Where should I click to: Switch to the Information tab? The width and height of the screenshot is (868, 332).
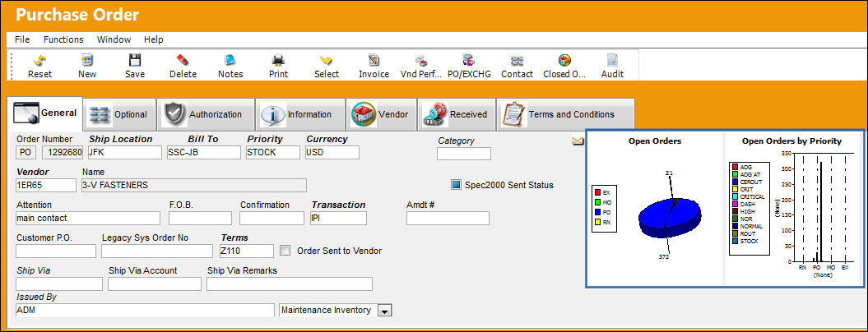(x=300, y=114)
